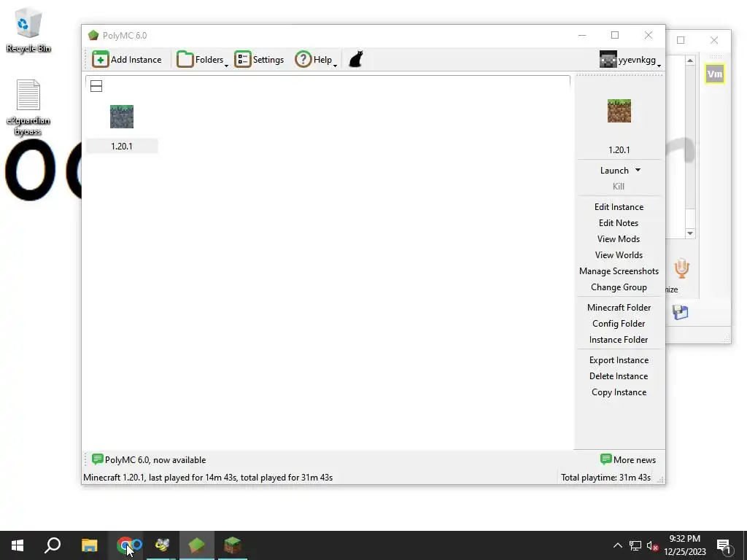747x560 pixels.
Task: Open the notification center icon
Action: click(x=724, y=545)
